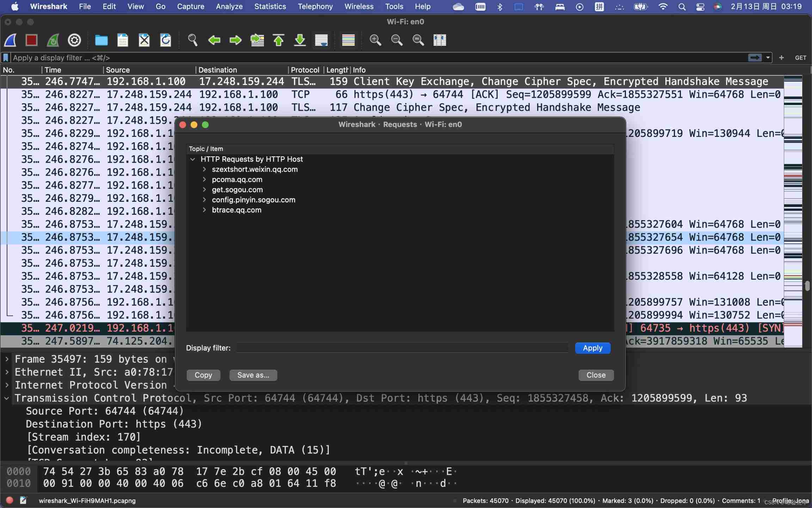Reload this capture file icon
Screen dimensions: 812x508
point(166,40)
